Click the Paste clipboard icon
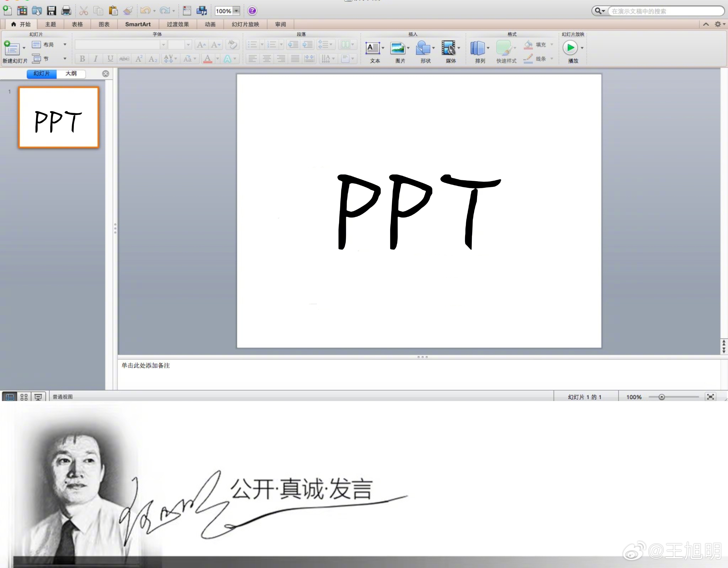The height and width of the screenshot is (568, 728). [x=113, y=11]
